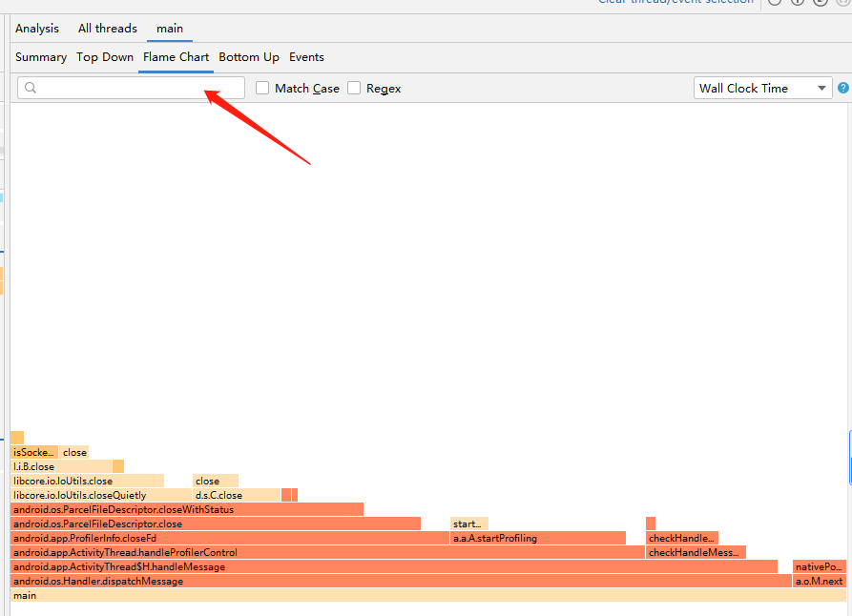Click the middle circular profiler toolbar icon
Image resolution: width=852 pixels, height=616 pixels.
coord(797,3)
